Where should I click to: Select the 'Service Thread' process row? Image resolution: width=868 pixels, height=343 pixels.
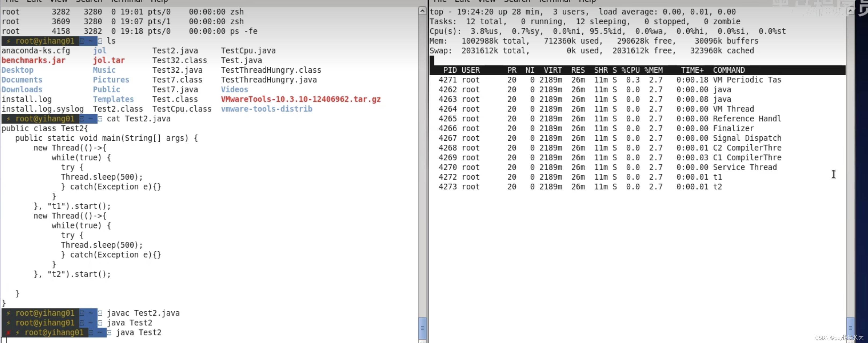tap(608, 167)
